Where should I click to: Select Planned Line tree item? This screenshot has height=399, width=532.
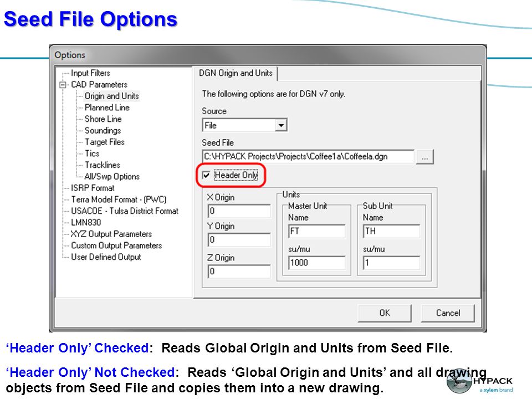pyautogui.click(x=107, y=108)
